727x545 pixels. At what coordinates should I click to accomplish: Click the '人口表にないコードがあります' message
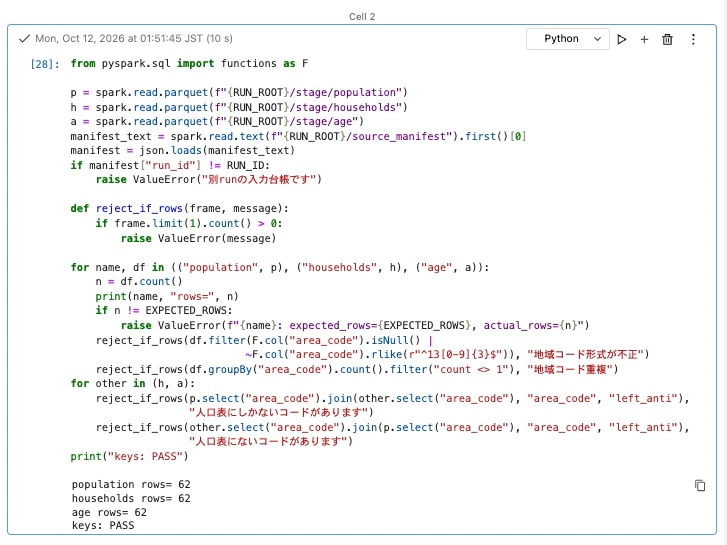[x=271, y=441]
